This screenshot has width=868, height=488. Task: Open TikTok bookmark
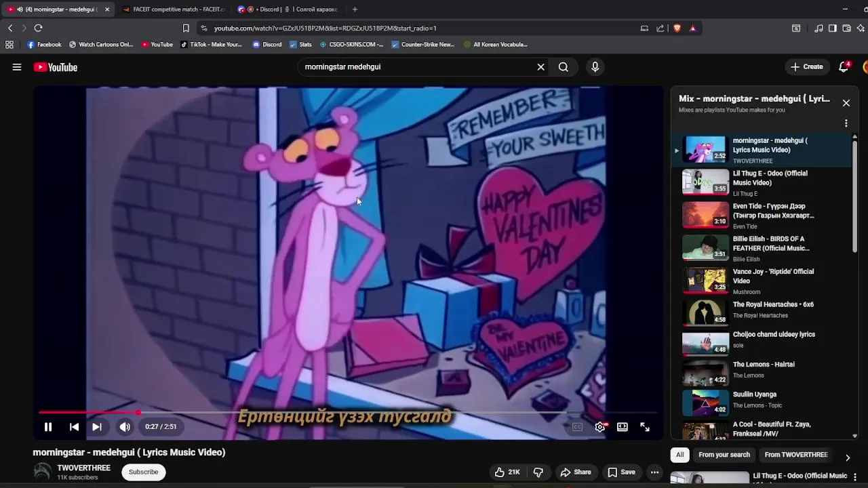coord(211,45)
